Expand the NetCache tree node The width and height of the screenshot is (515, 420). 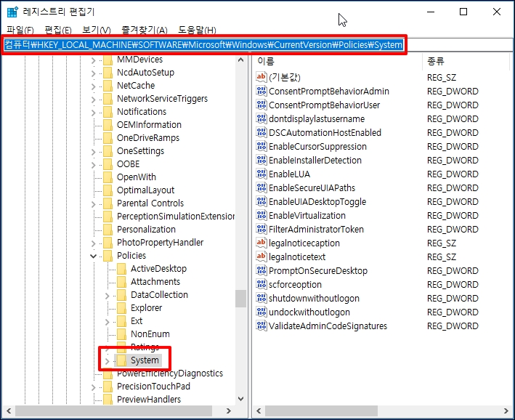click(93, 86)
